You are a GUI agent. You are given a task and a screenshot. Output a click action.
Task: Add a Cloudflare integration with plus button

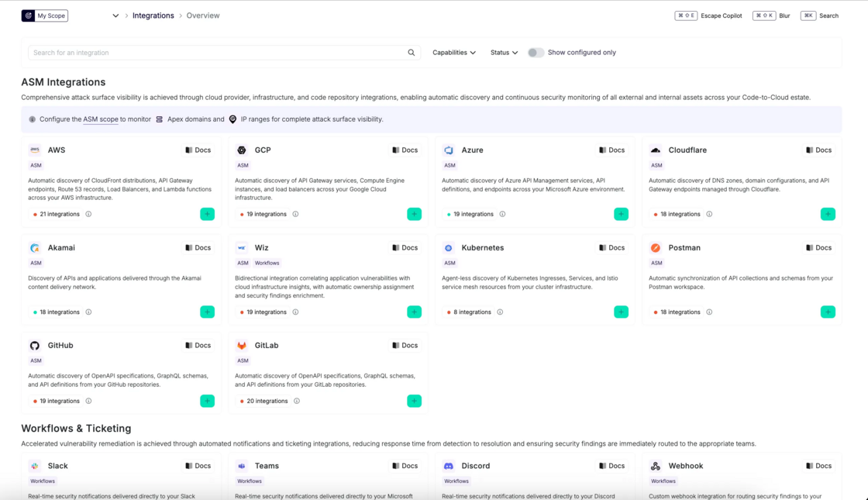click(828, 214)
